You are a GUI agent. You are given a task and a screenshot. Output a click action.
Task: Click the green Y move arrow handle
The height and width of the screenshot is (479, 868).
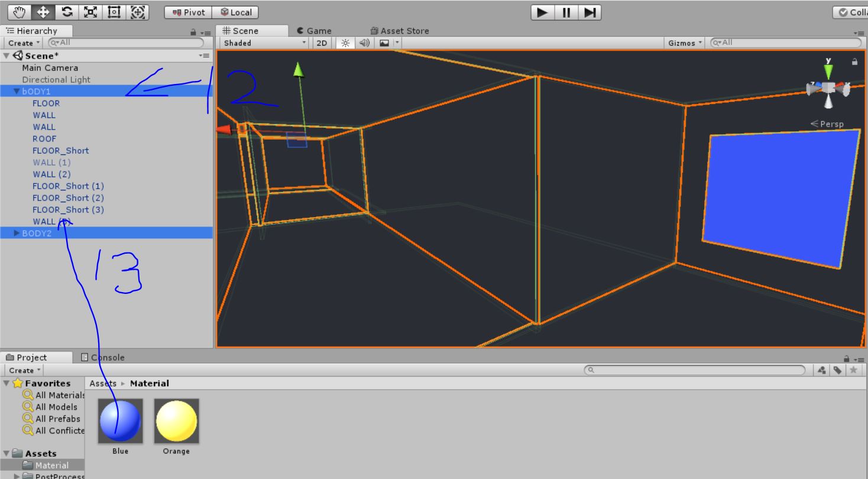[x=299, y=70]
